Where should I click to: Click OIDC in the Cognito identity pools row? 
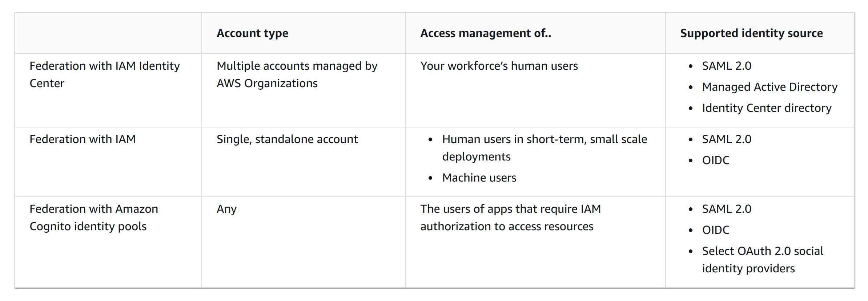click(x=715, y=230)
